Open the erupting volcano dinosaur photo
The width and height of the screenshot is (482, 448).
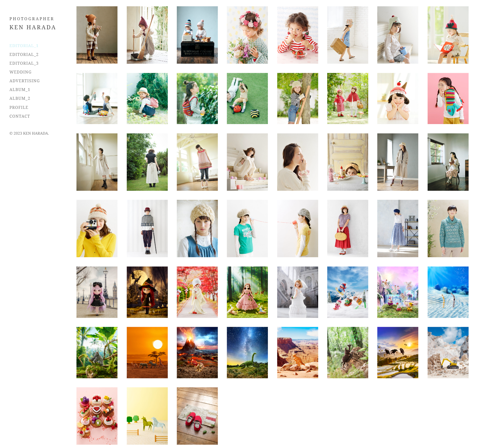click(197, 352)
